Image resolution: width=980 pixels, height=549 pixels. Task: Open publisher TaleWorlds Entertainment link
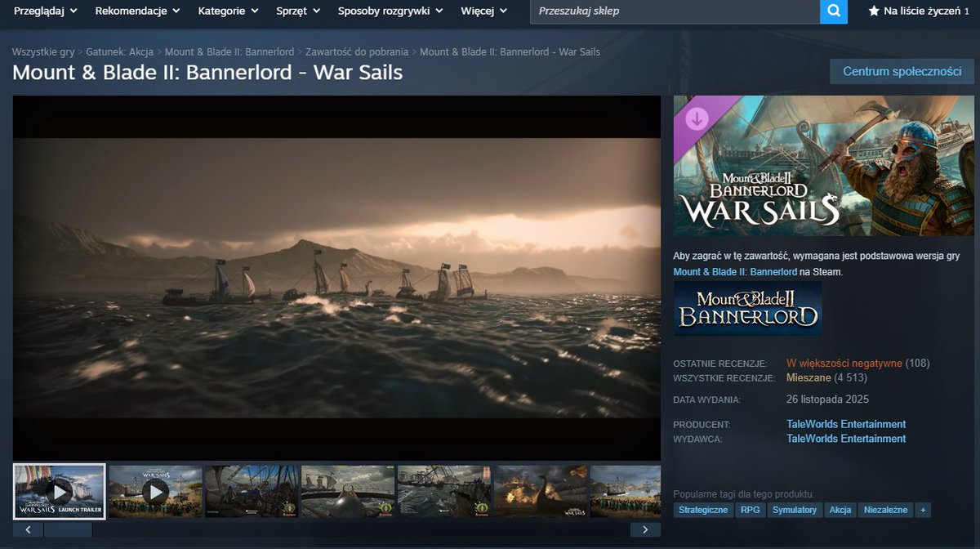(846, 439)
